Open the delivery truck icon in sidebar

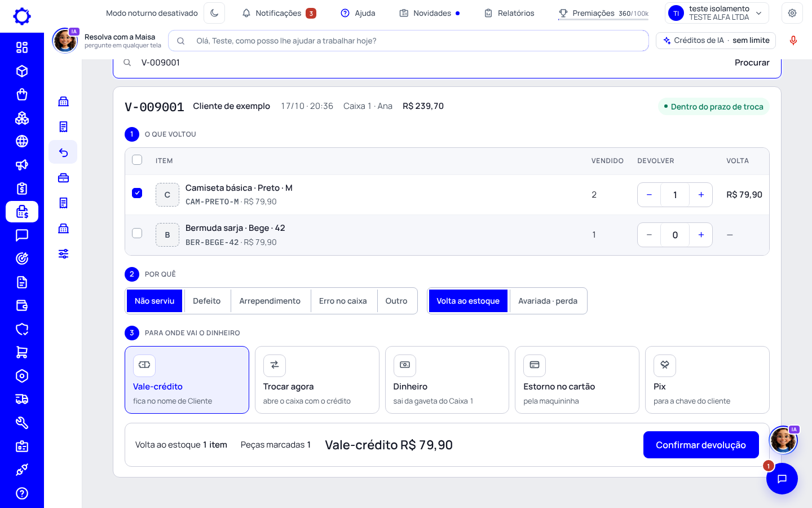pyautogui.click(x=22, y=399)
